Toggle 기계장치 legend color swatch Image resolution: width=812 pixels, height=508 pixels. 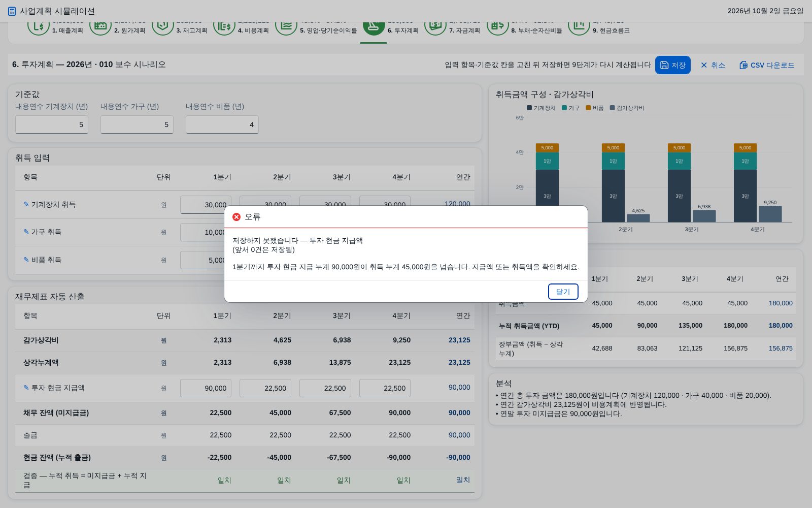tap(529, 108)
